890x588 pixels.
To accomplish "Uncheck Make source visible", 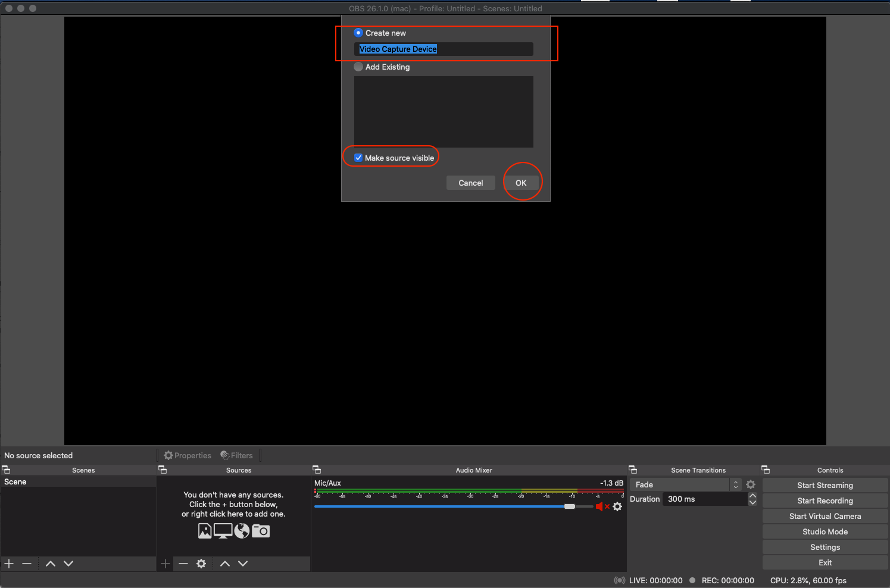I will (x=358, y=157).
